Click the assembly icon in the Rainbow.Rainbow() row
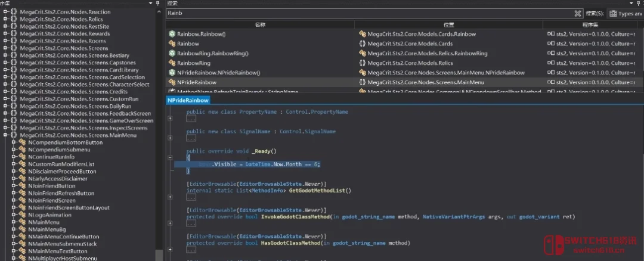The width and height of the screenshot is (644, 261). coord(551,34)
